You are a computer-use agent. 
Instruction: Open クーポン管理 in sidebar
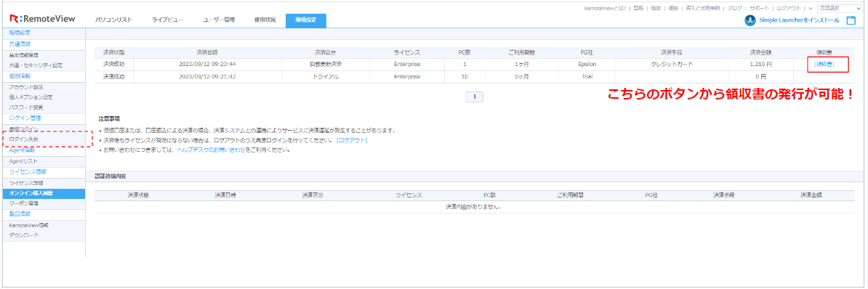click(23, 203)
